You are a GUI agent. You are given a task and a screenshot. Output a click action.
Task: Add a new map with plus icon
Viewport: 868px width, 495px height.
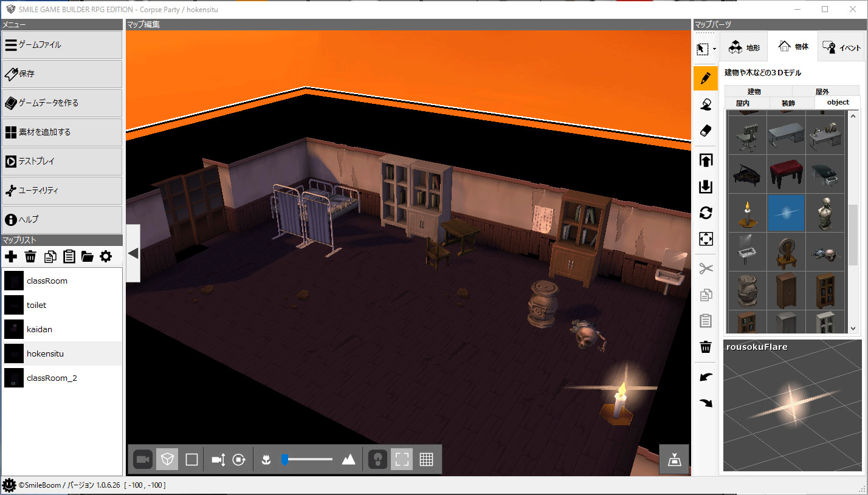coord(11,257)
